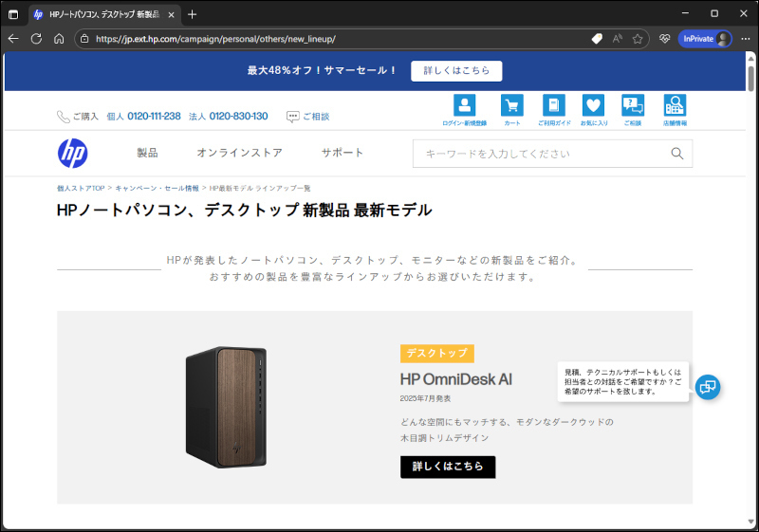Focus the キーワードを入力してください search field

coord(541,154)
